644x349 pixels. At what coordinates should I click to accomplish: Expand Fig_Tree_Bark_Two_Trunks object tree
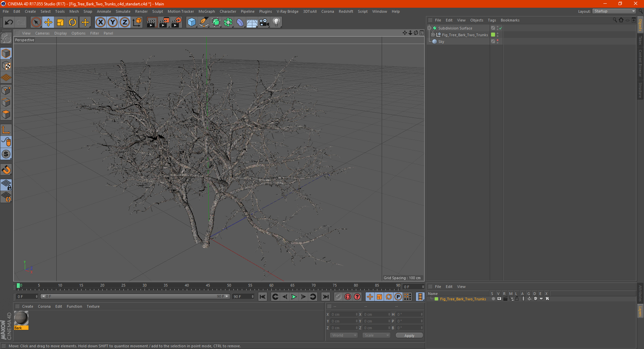click(x=433, y=35)
